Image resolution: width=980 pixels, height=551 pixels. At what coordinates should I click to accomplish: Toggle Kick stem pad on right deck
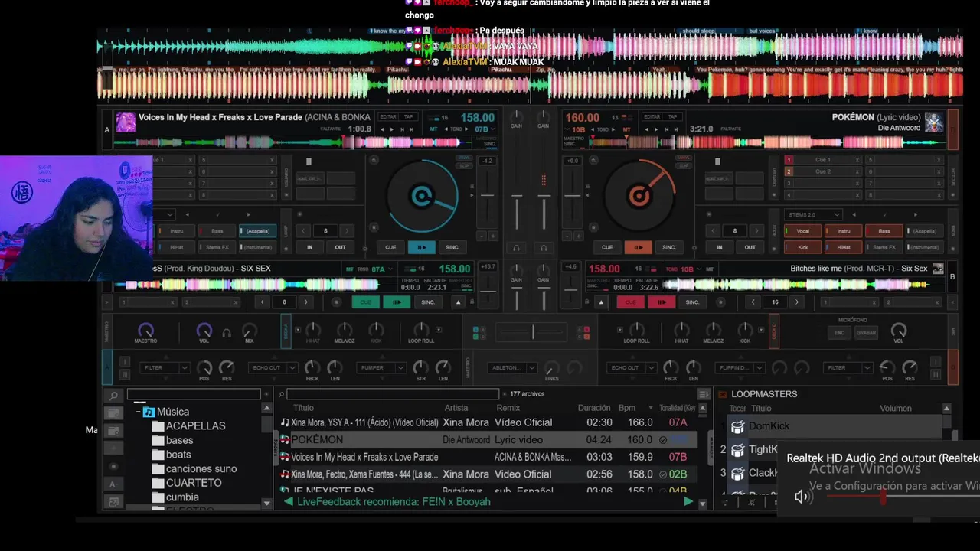[x=803, y=247]
